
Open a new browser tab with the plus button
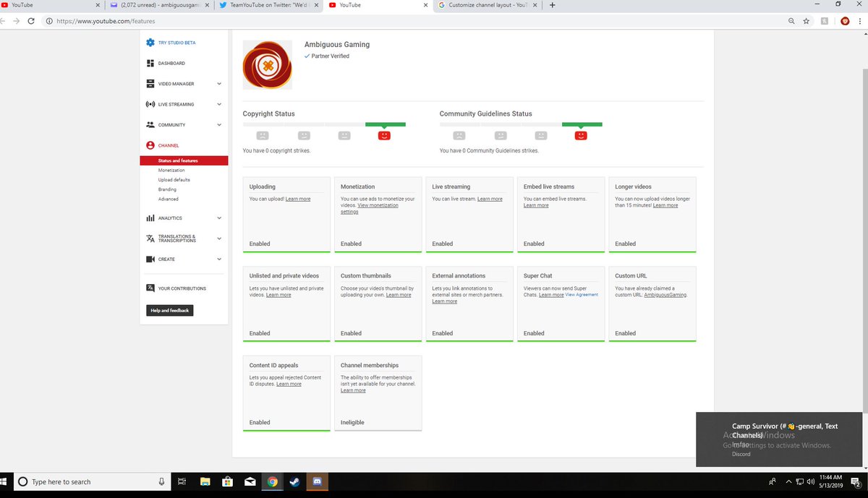(553, 5)
